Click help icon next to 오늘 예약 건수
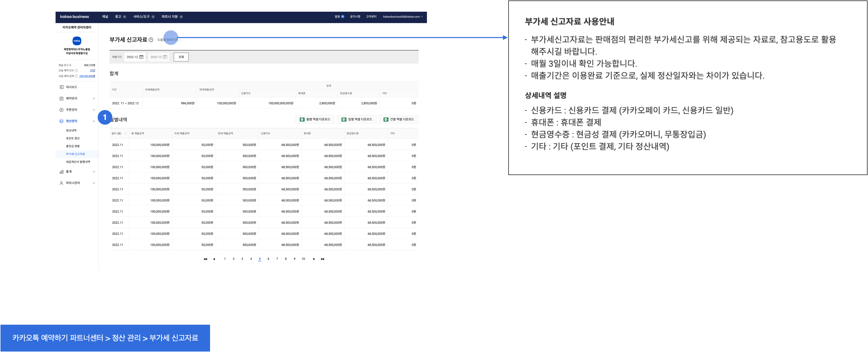Image resolution: width=868 pixels, height=352 pixels. click(x=76, y=70)
